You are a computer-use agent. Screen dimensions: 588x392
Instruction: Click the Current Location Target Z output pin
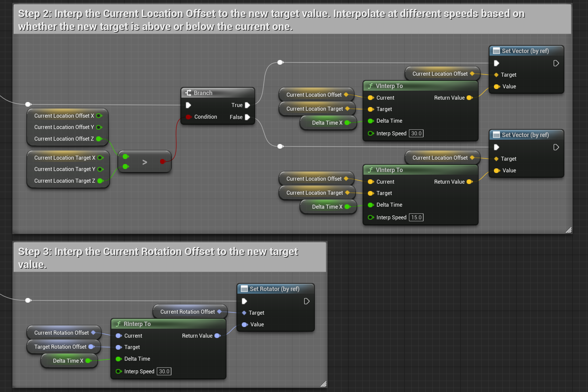click(100, 181)
